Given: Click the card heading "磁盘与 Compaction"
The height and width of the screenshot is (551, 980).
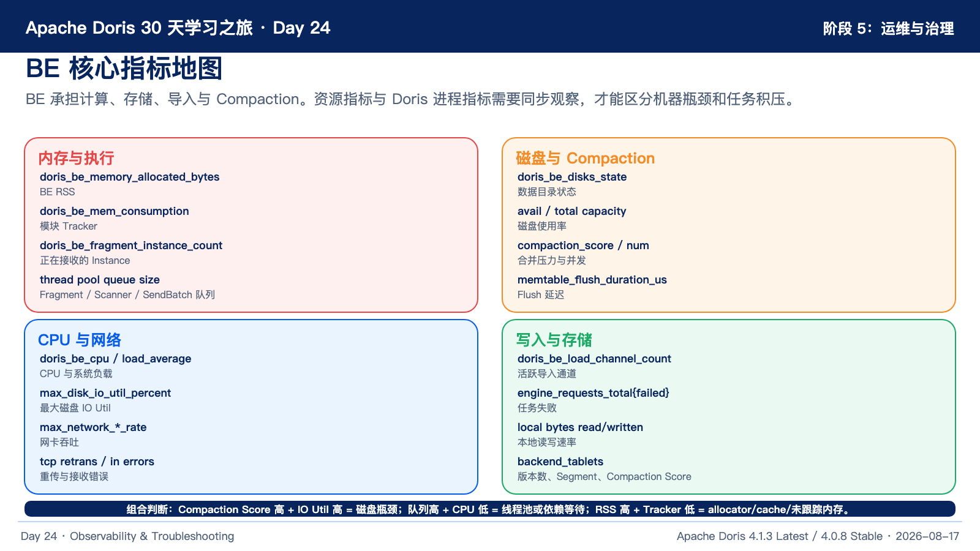Looking at the screenshot, I should coord(585,159).
